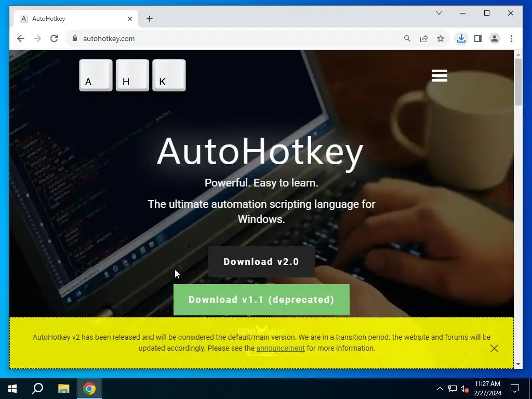532x399 pixels.
Task: View site security lock information
Action: pyautogui.click(x=75, y=38)
